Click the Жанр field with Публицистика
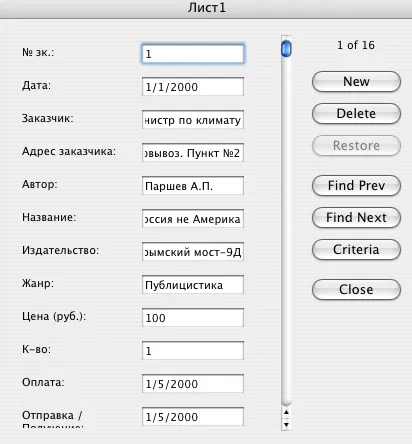This screenshot has width=412, height=444. pos(193,285)
